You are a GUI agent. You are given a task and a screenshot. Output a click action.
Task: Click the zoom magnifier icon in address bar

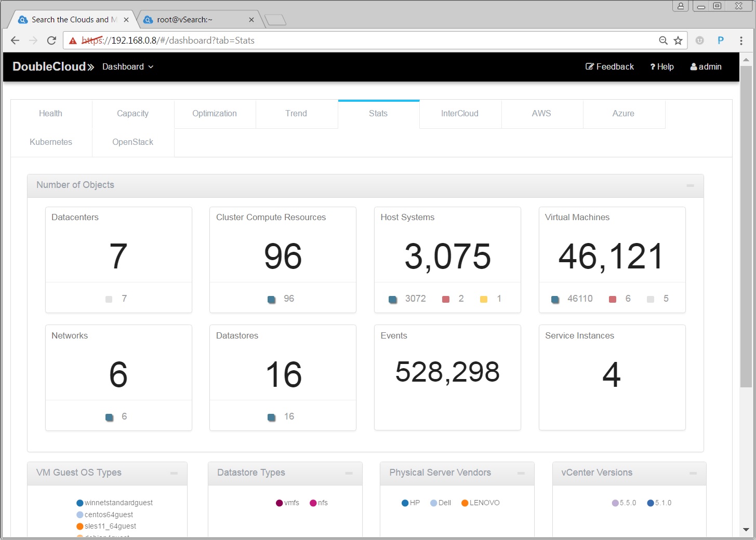click(663, 40)
